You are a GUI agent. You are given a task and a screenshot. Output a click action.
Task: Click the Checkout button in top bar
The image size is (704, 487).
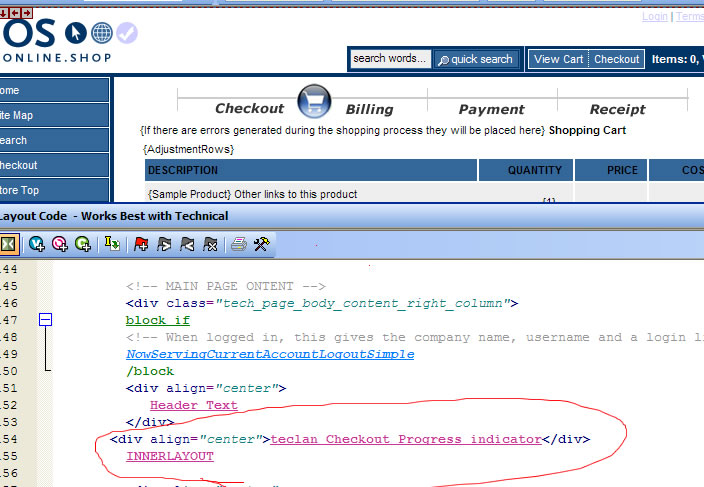616,59
